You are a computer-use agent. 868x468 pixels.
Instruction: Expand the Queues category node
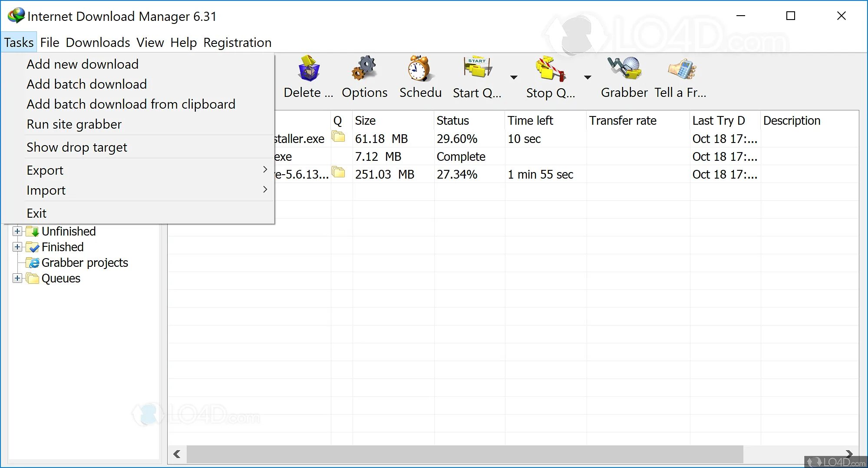[x=17, y=278]
